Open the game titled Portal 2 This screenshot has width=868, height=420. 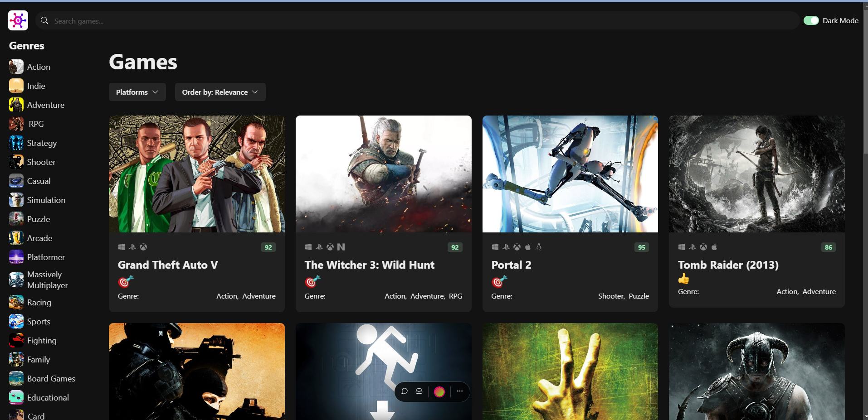coord(511,265)
